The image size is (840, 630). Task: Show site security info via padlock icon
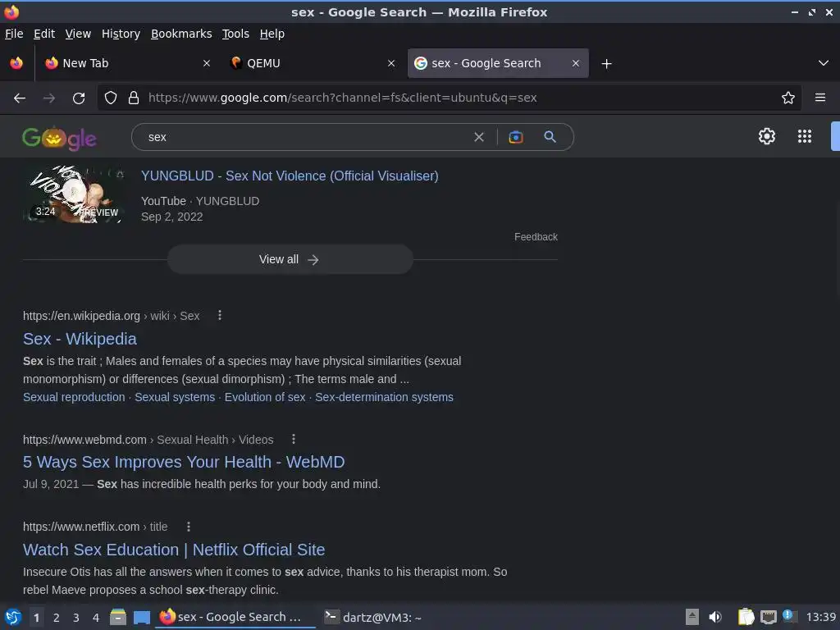coord(134,98)
